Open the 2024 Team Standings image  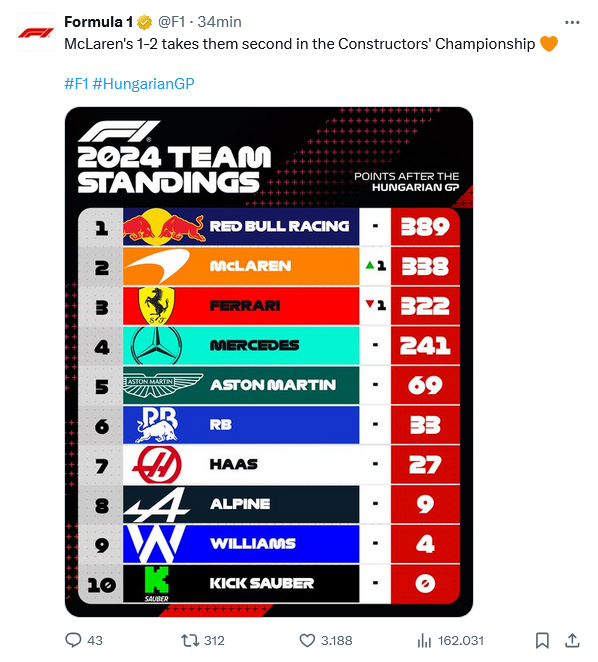click(269, 362)
